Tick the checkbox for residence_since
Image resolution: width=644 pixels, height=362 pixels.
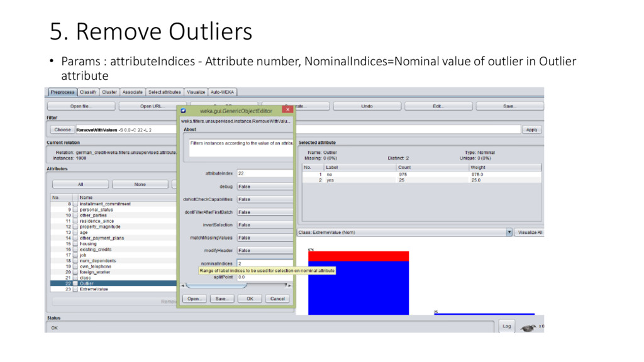coord(75,221)
